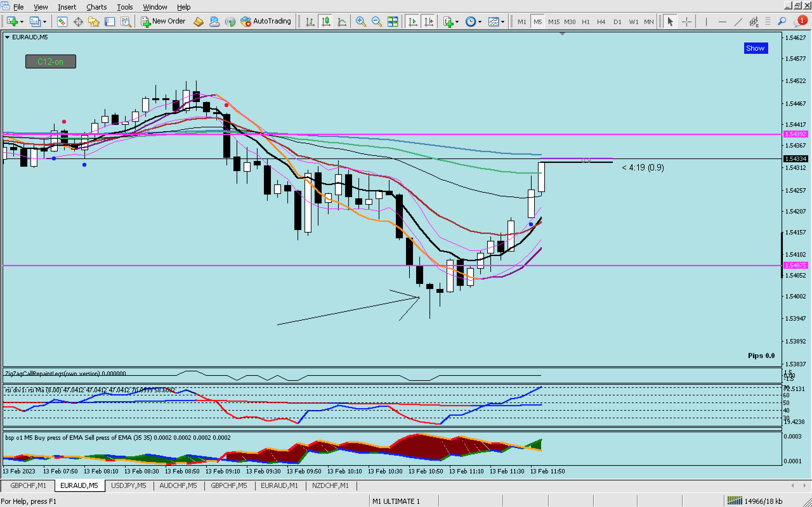Open the Charts menu

click(96, 7)
